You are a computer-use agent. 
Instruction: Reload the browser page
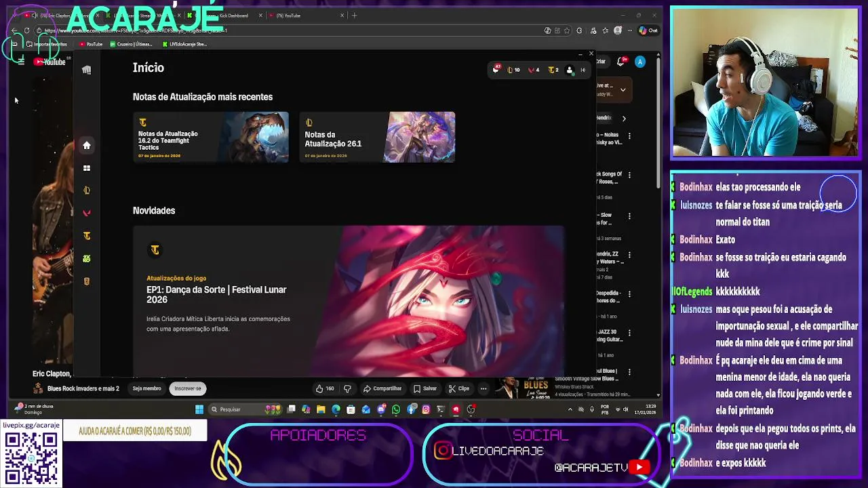(x=26, y=30)
